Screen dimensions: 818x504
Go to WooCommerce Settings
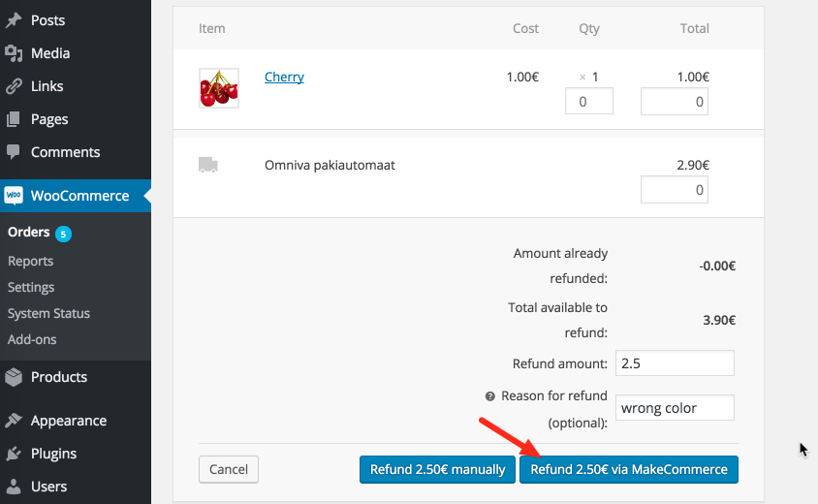point(31,287)
